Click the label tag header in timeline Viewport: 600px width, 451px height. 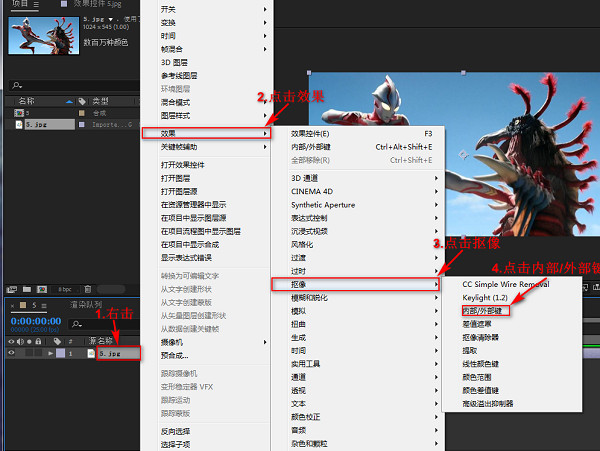coord(57,341)
